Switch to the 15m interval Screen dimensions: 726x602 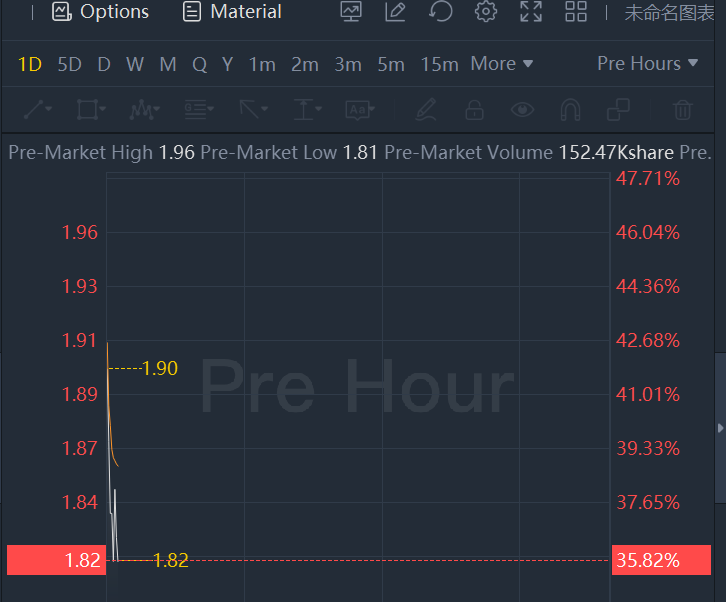(439, 64)
